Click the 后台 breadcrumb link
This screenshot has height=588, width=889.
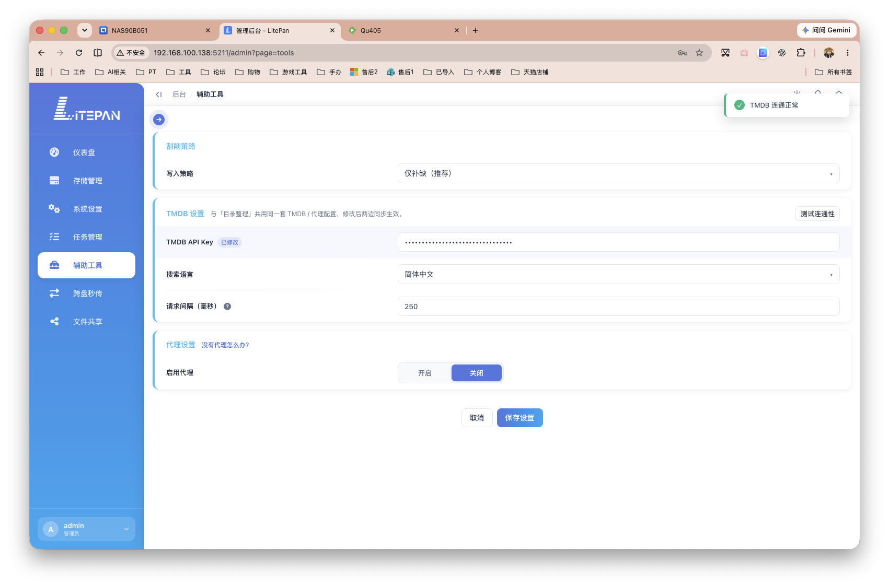tap(179, 95)
